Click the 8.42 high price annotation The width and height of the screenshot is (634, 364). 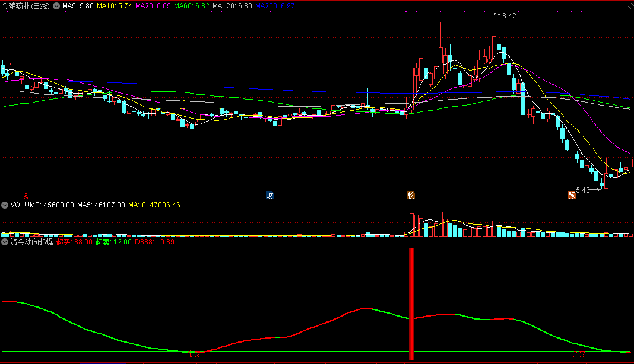click(509, 16)
